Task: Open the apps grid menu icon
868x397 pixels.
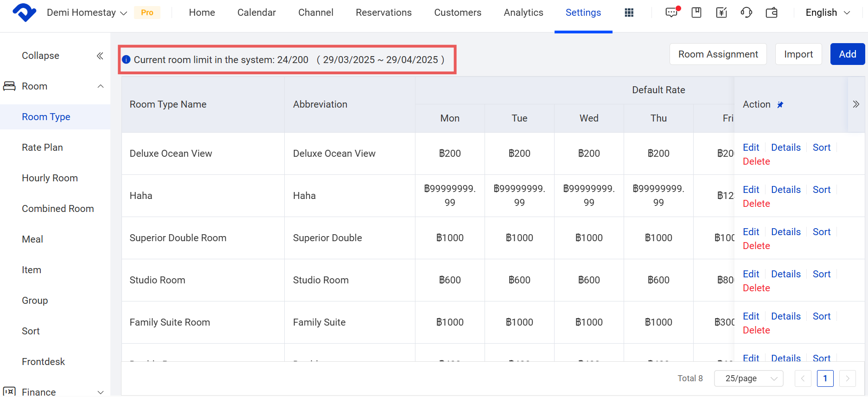Action: pos(629,13)
